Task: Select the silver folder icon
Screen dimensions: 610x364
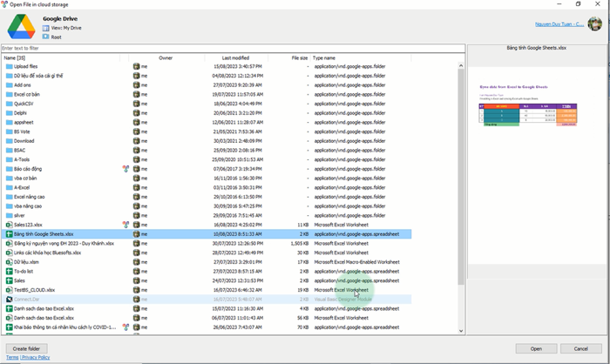Action: point(9,215)
